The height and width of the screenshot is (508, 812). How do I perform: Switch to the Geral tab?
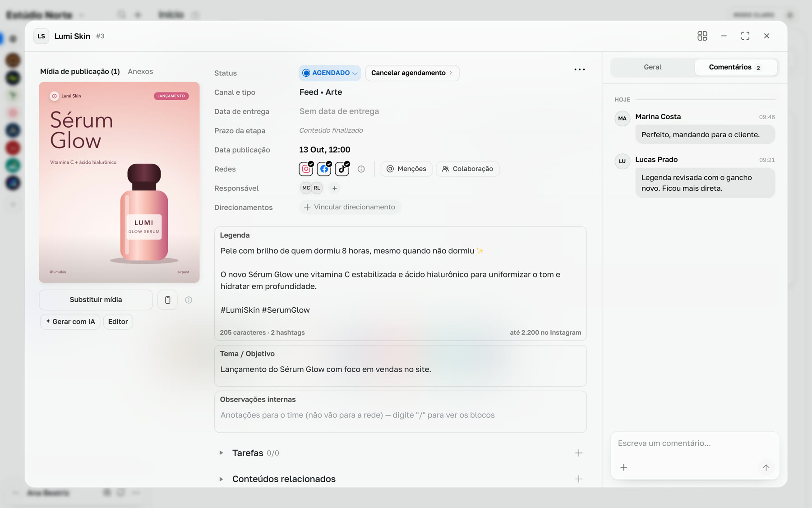(652, 67)
